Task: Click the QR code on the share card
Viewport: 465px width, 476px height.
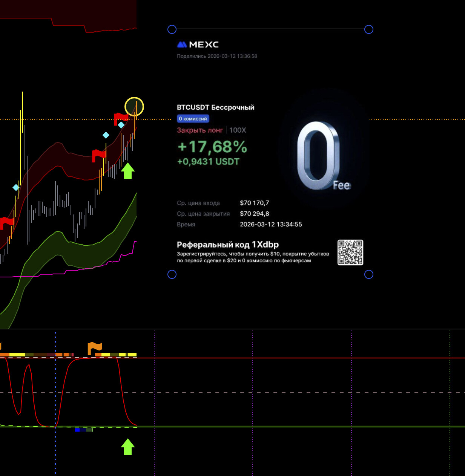Action: click(350, 253)
